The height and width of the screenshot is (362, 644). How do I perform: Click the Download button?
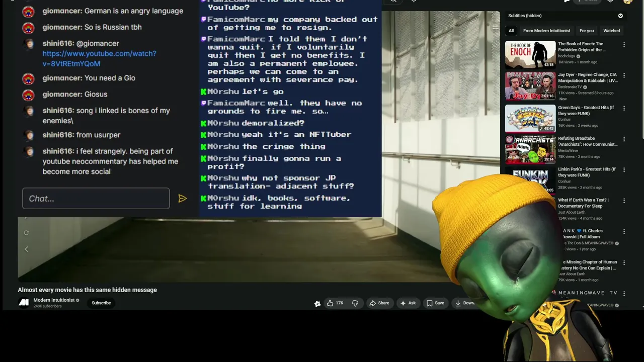tap(465, 303)
